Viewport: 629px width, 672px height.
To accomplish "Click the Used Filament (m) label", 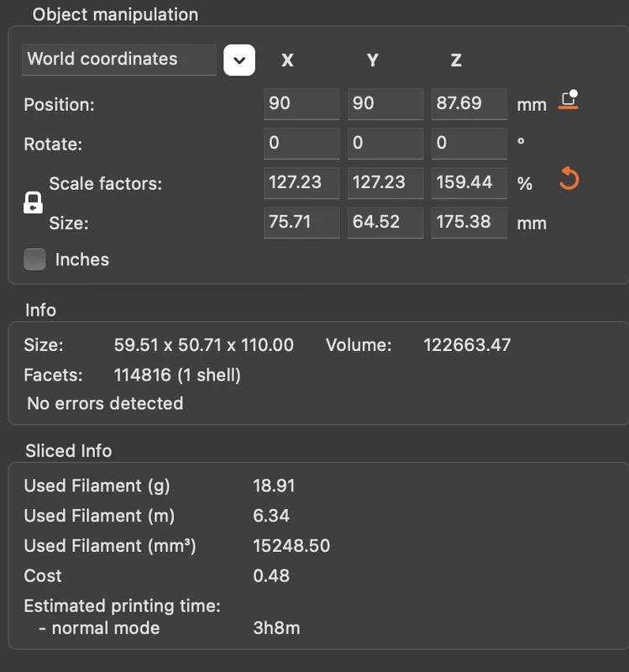I will [99, 516].
